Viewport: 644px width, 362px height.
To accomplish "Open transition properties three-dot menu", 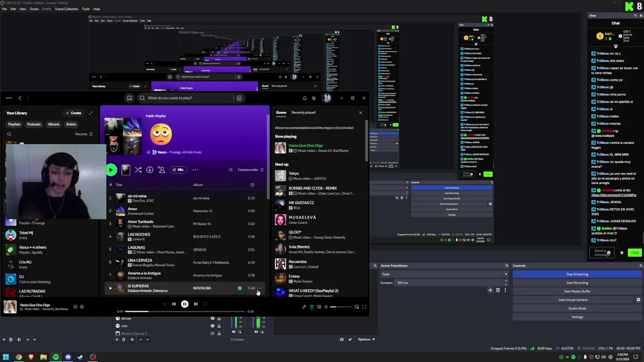I will 505,290.
